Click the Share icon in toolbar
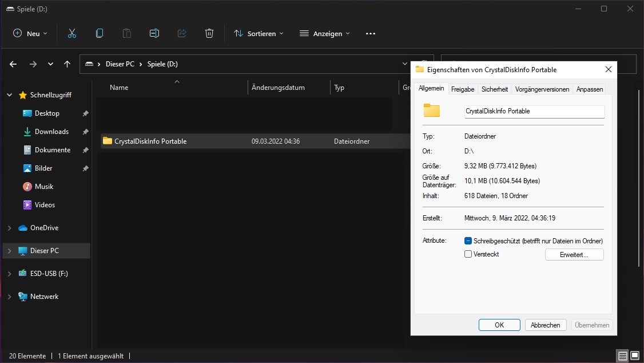 tap(182, 33)
